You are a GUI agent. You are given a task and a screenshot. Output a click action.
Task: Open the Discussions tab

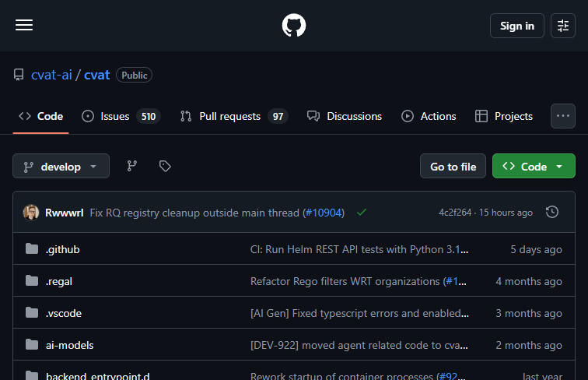(x=345, y=116)
